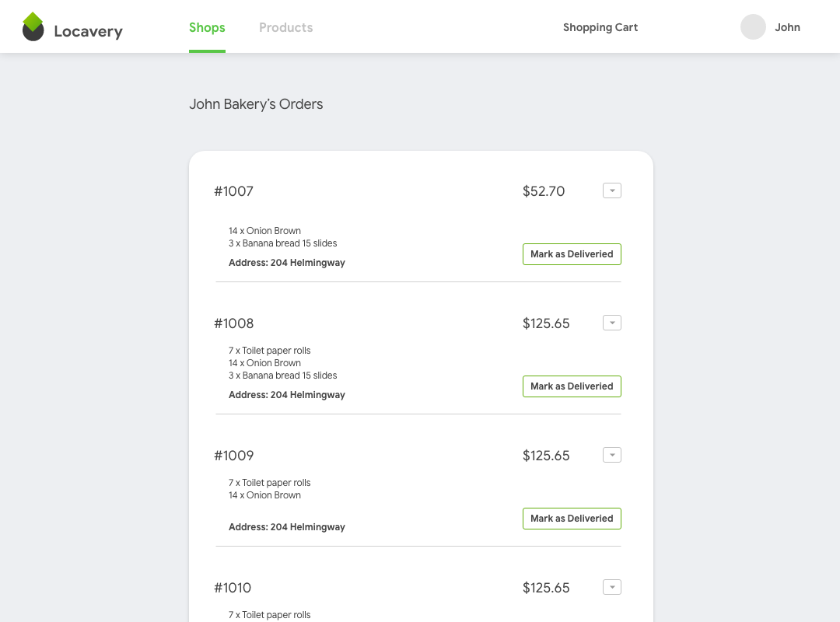Open John's profile avatar
The height and width of the screenshot is (622, 840).
(x=753, y=27)
